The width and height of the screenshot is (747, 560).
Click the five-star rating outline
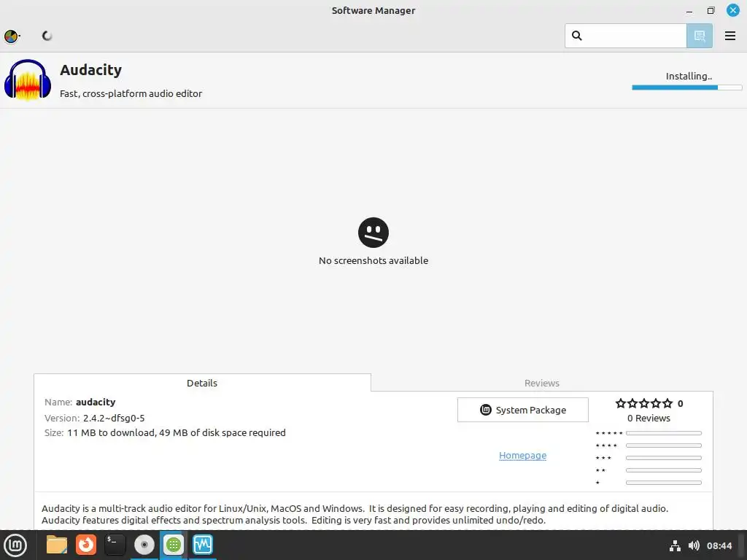pos(644,403)
